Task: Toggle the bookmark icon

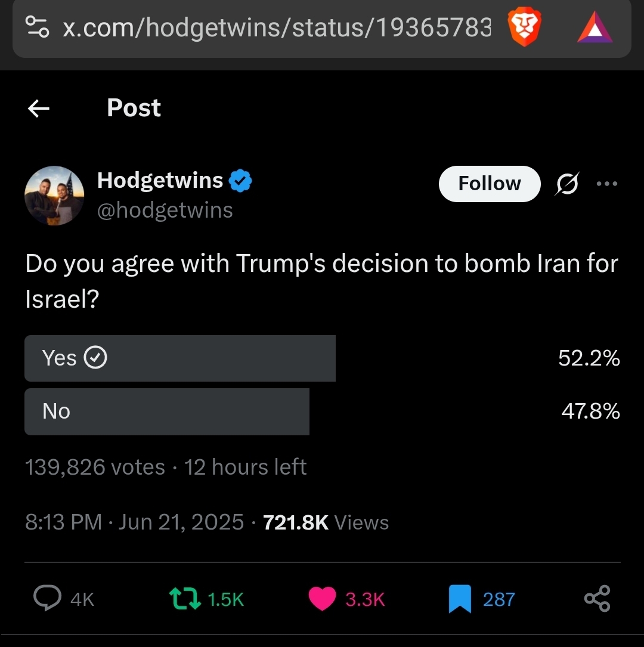Action: 459,599
